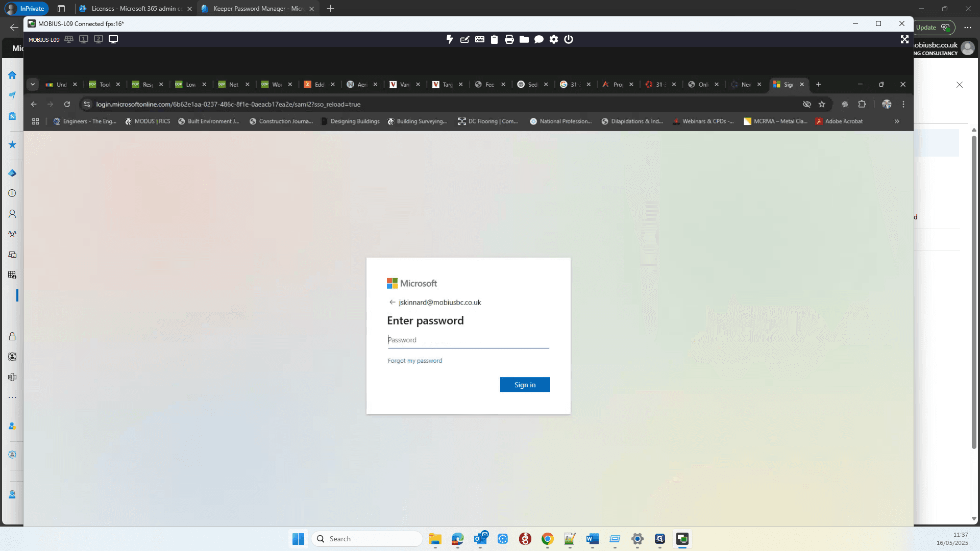Click the Sign in button
Image resolution: width=980 pixels, height=551 pixels.
pos(525,385)
